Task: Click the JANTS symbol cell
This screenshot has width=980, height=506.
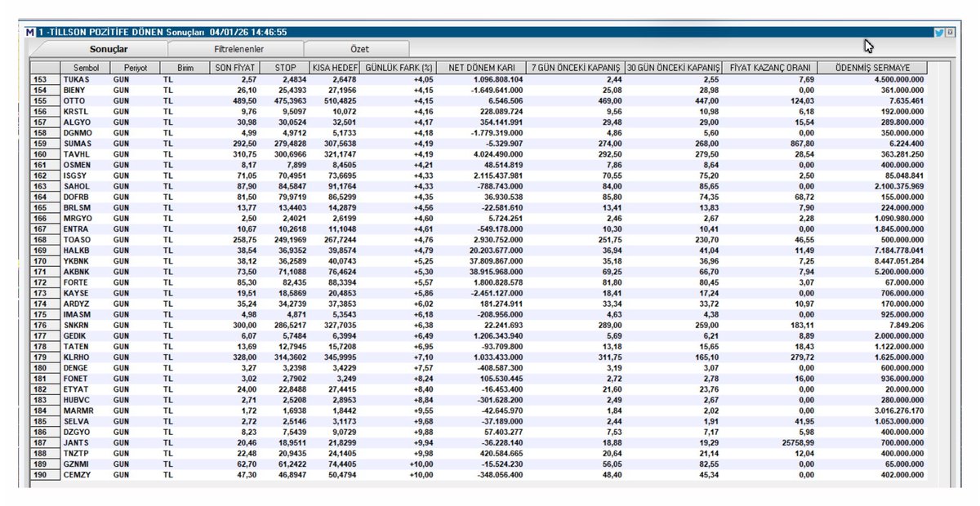Action: click(77, 442)
